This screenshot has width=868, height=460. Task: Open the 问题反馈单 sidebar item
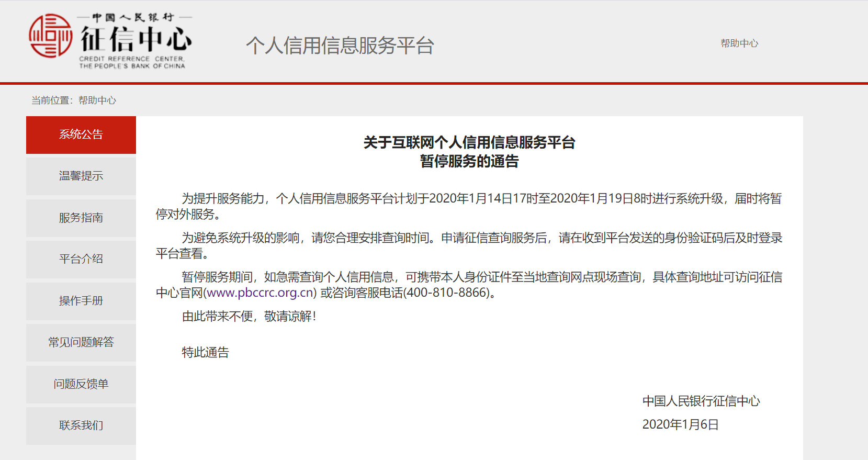click(81, 384)
